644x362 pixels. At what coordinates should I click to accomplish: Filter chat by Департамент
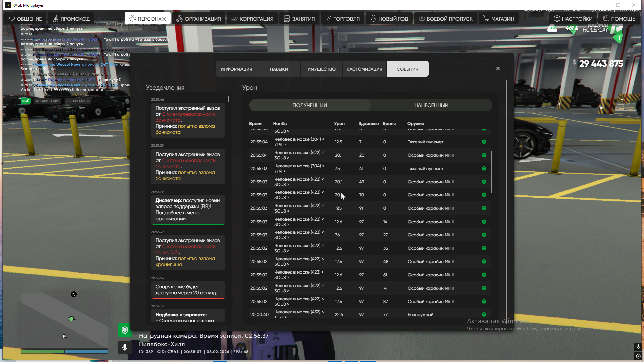pyautogui.click(x=78, y=101)
